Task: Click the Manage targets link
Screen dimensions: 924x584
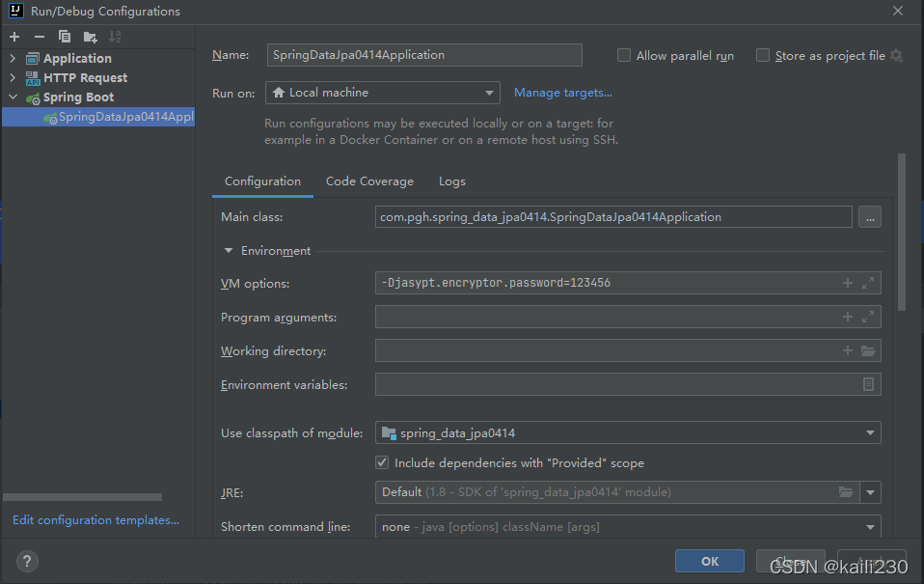Action: pyautogui.click(x=562, y=92)
